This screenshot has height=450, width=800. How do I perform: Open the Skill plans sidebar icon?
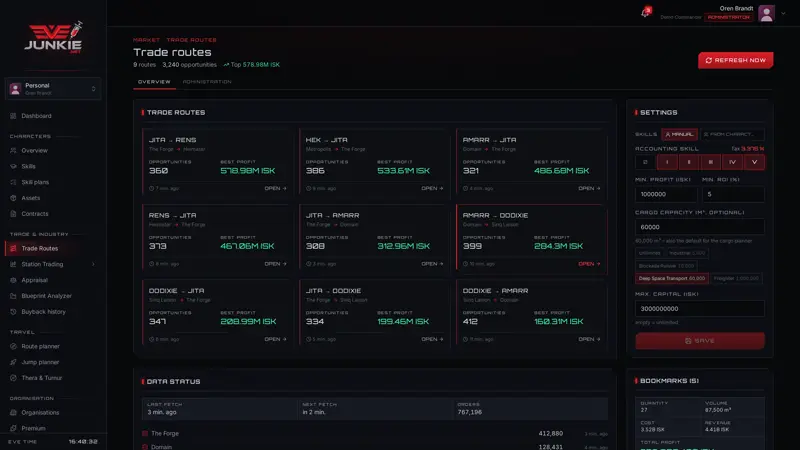[13, 182]
